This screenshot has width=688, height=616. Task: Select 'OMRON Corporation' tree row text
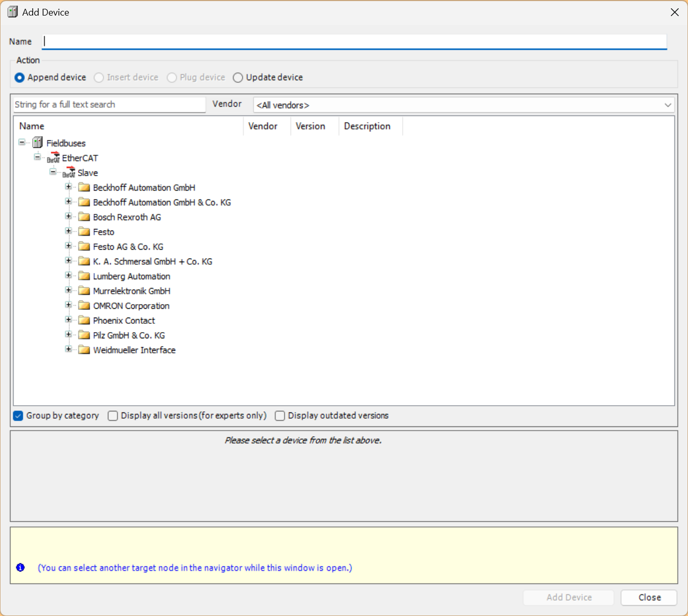[x=131, y=306]
